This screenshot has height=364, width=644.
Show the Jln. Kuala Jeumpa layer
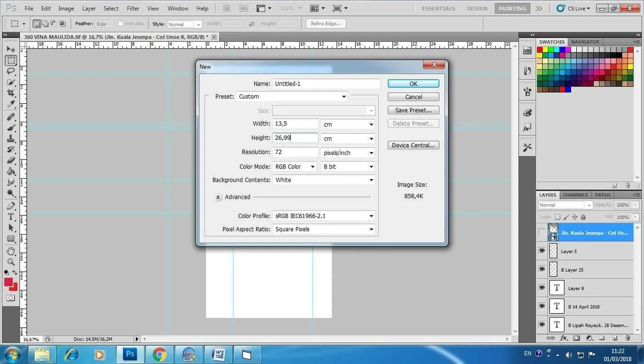tap(542, 233)
